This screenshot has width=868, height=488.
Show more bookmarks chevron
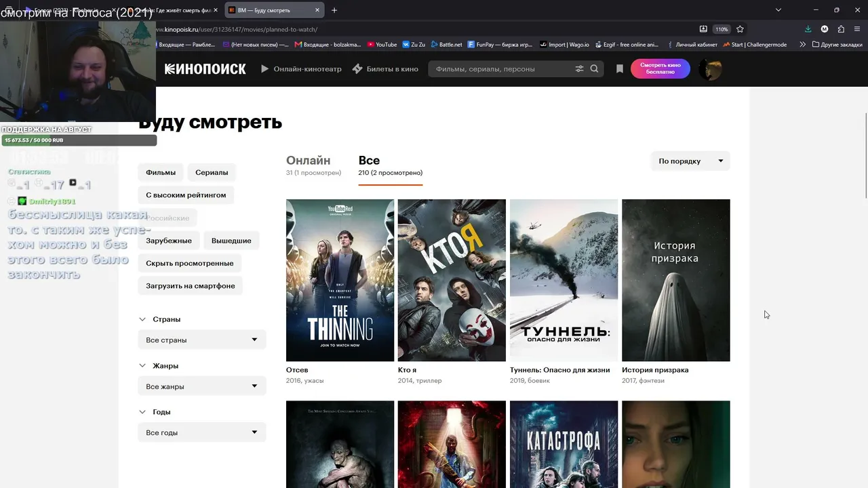click(x=803, y=45)
